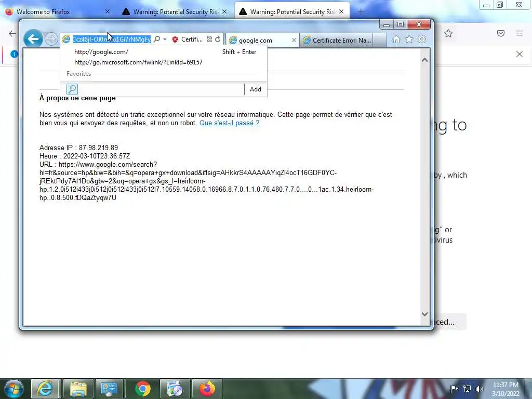This screenshot has height=399, width=532.
Task: Switch to the Welcome to Firefox tab
Action: tap(58, 12)
